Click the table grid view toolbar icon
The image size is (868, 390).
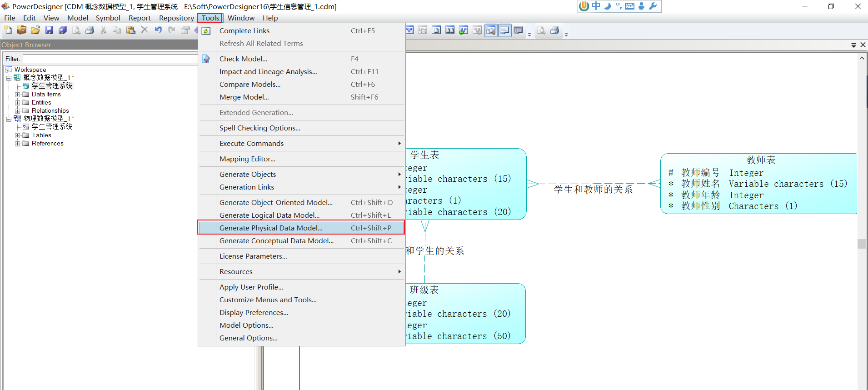click(x=518, y=30)
